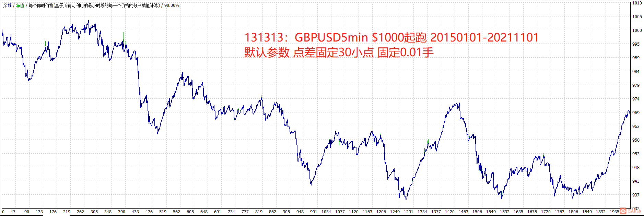Select the 734 horizontal axis label

point(232,212)
